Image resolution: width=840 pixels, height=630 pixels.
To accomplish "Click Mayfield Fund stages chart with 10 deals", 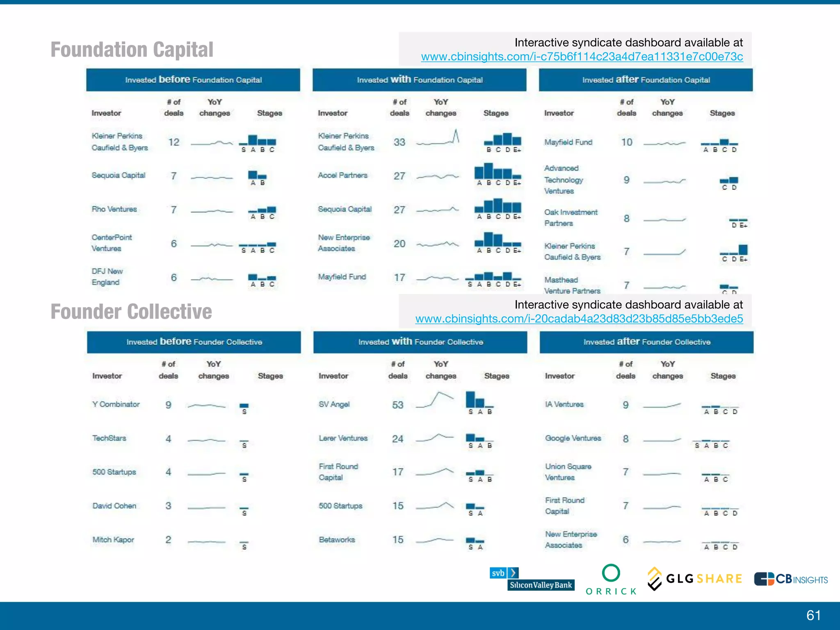I will 720,146.
